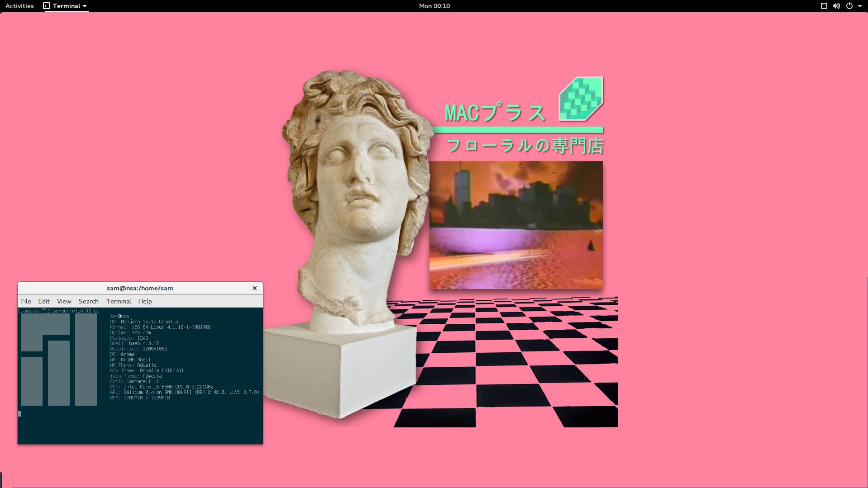Open the Help menu in terminal
868x488 pixels.
(145, 301)
